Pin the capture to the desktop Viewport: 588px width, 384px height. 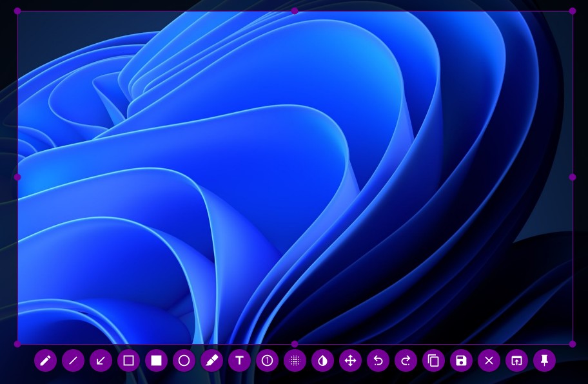[544, 360]
